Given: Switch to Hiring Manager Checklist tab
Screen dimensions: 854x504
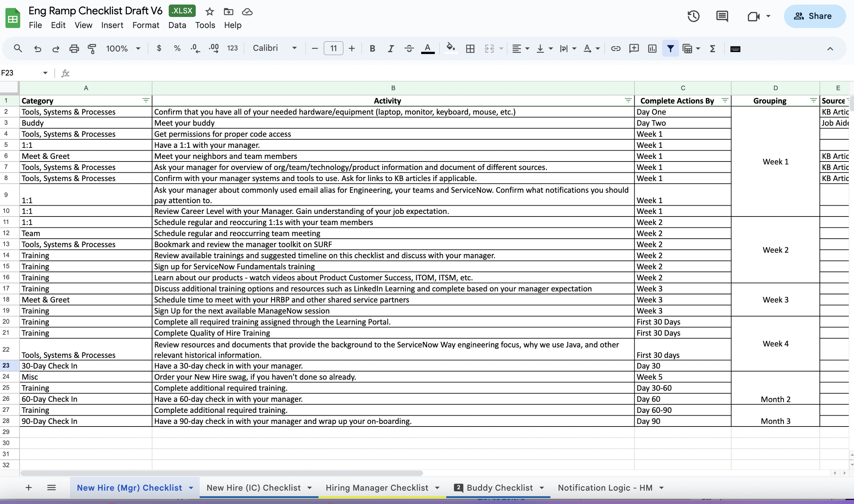Looking at the screenshot, I should tap(377, 488).
